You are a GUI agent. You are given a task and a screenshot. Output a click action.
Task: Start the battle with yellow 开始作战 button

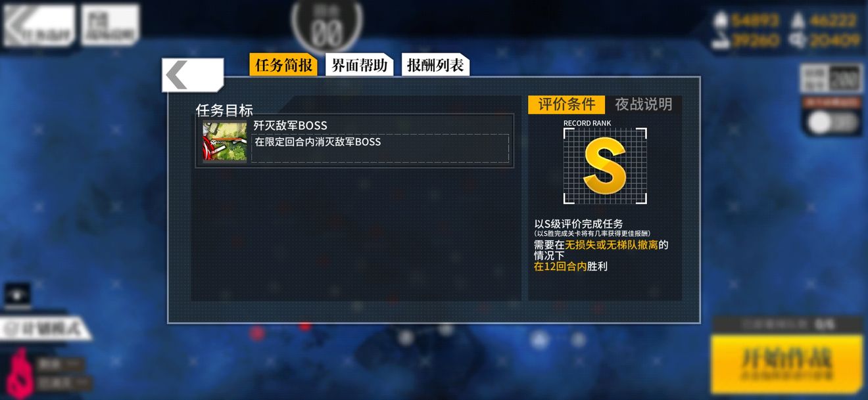(786, 364)
